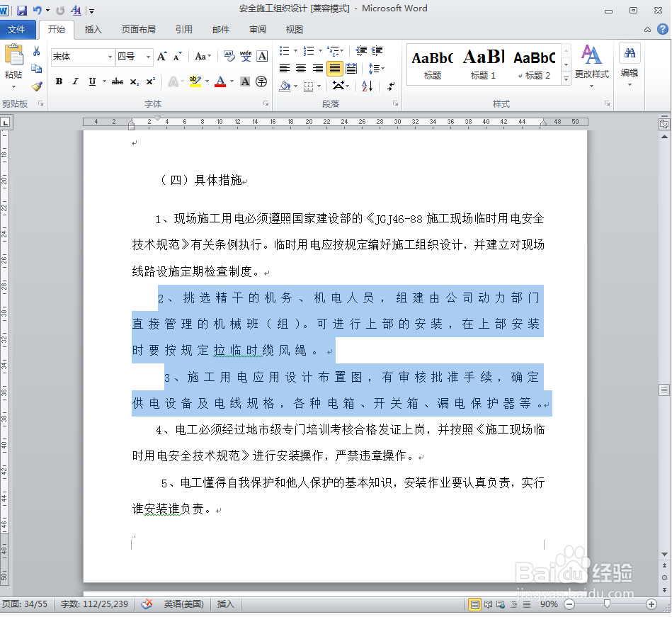Switch to the 插入 ribbon tab
The image size is (672, 617).
click(94, 30)
